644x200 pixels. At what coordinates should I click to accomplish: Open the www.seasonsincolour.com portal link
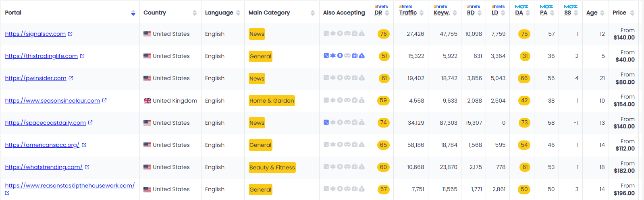[52, 101]
